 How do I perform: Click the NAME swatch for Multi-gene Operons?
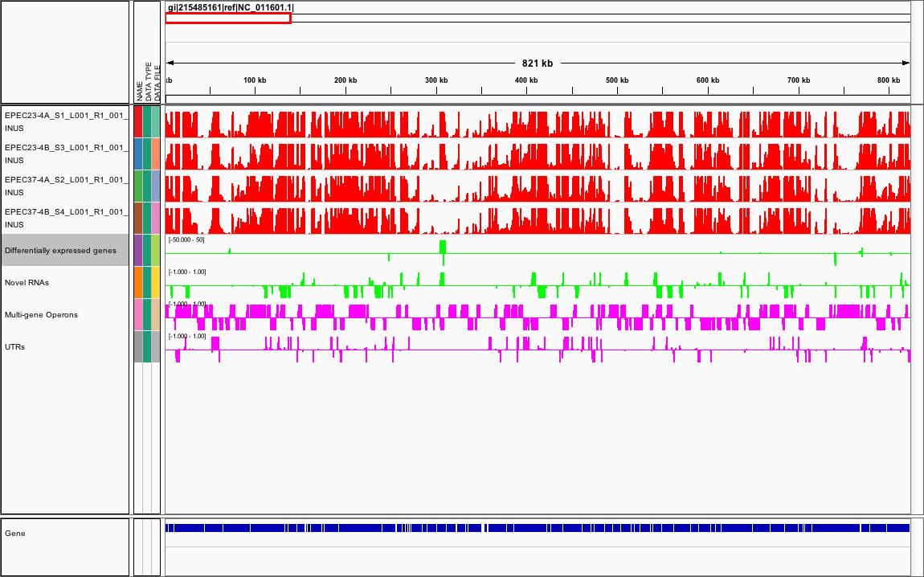coord(138,315)
